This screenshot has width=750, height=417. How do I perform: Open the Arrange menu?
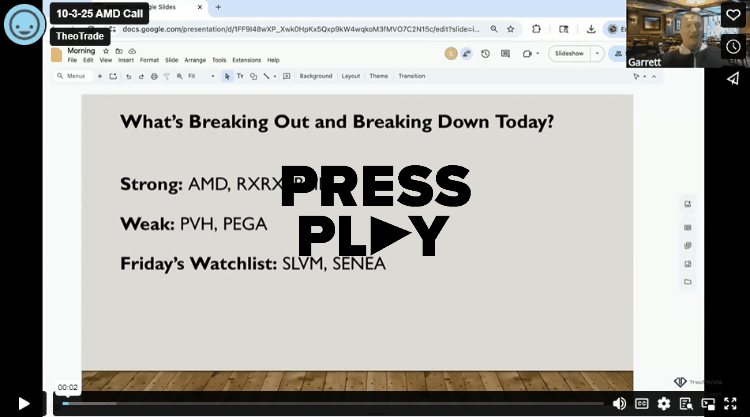pyautogui.click(x=195, y=60)
